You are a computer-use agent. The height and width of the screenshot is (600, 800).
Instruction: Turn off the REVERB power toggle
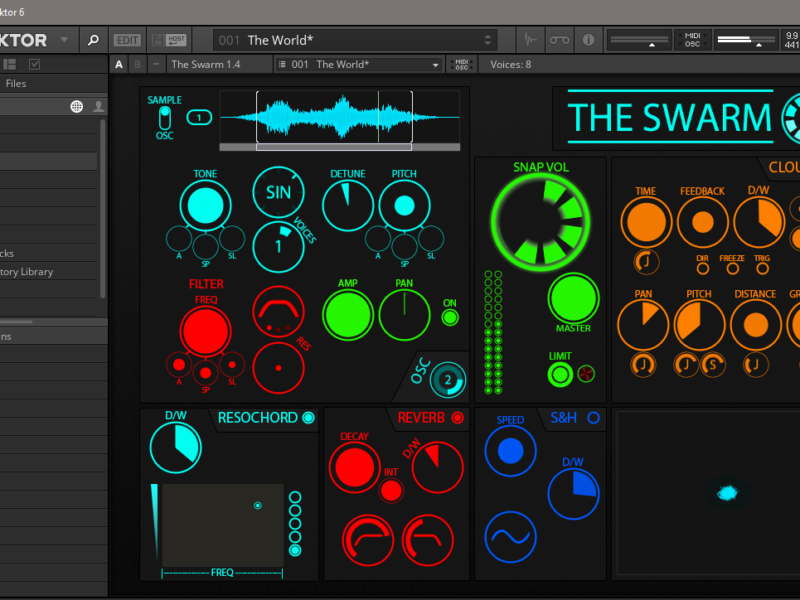click(x=458, y=418)
